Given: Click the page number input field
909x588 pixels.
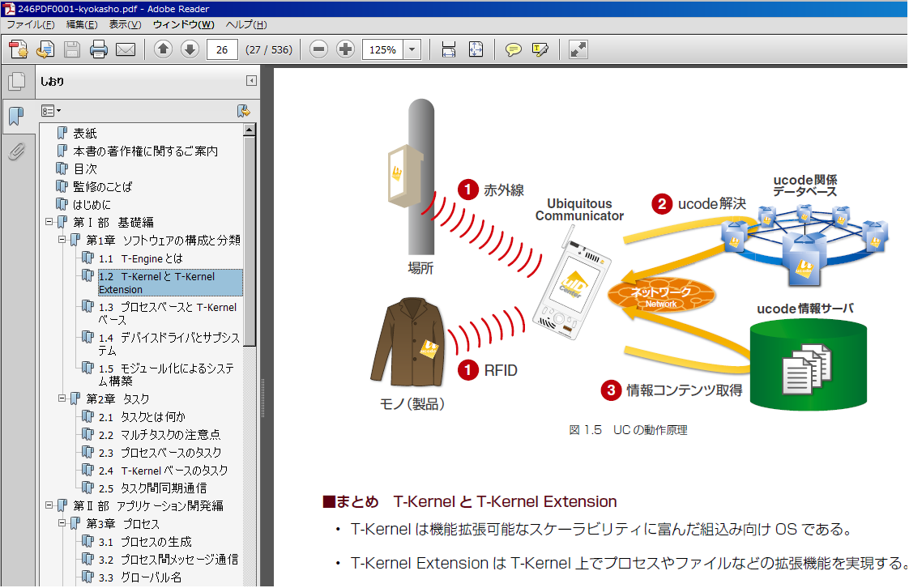Looking at the screenshot, I should click(x=222, y=50).
